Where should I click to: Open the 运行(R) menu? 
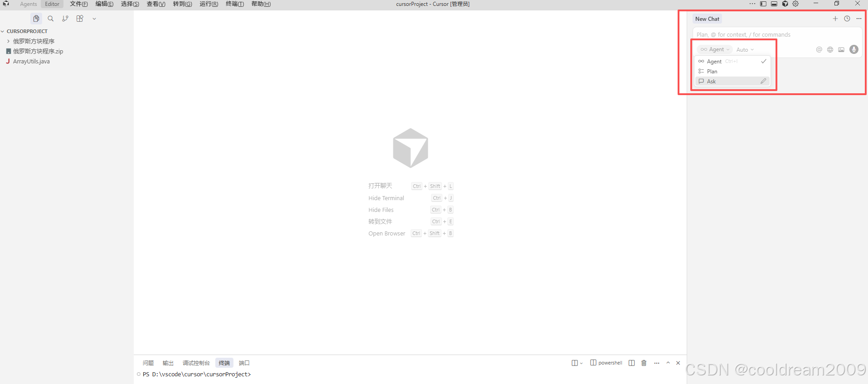209,4
